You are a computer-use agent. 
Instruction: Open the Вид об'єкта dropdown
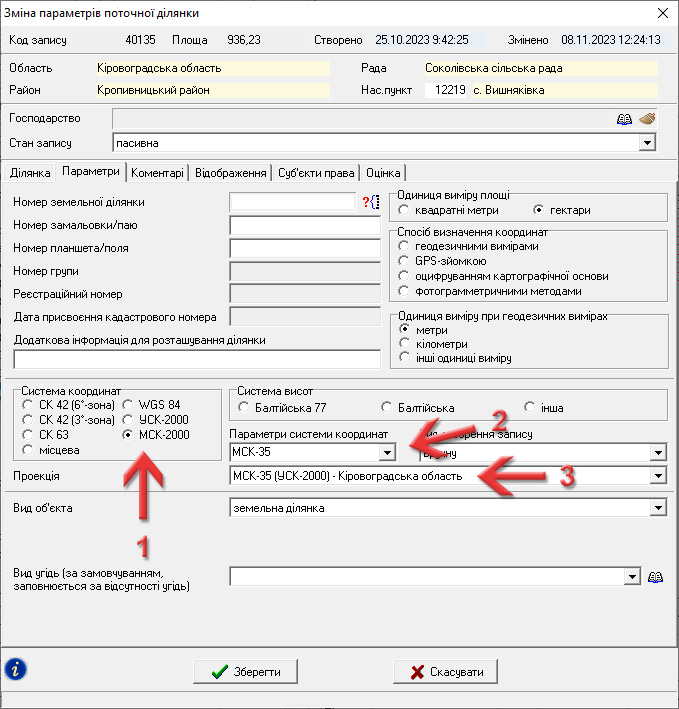point(657,509)
